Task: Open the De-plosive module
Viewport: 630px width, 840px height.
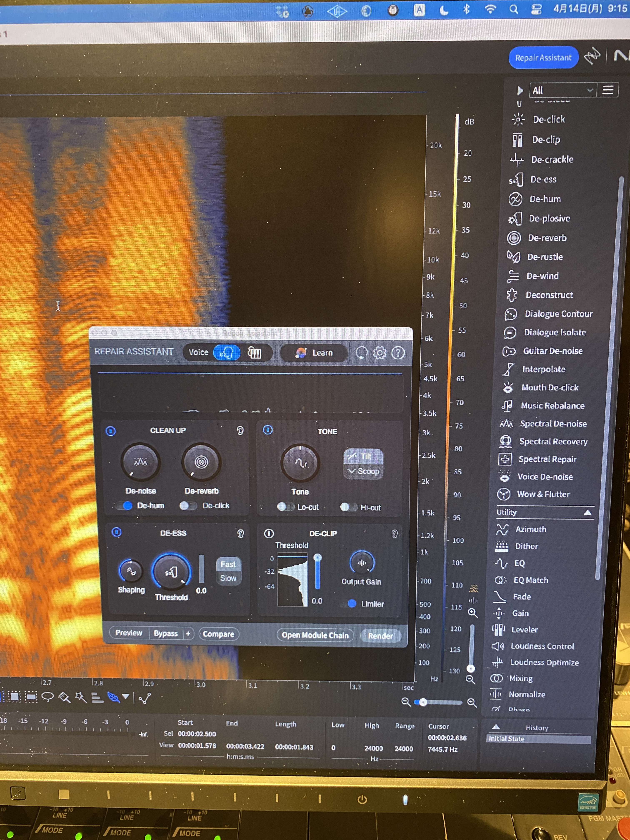Action: (x=539, y=218)
